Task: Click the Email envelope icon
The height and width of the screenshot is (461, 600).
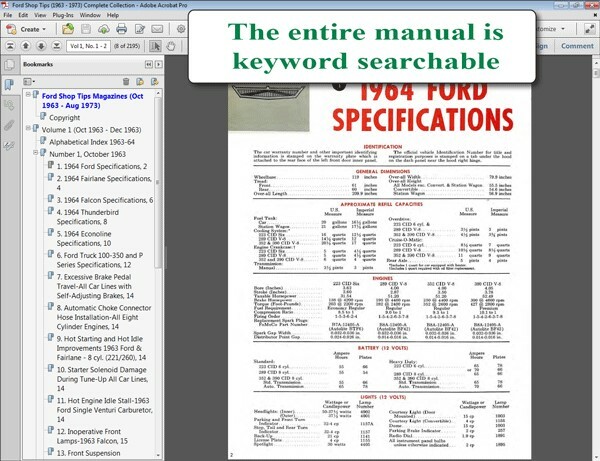Action: tap(157, 29)
